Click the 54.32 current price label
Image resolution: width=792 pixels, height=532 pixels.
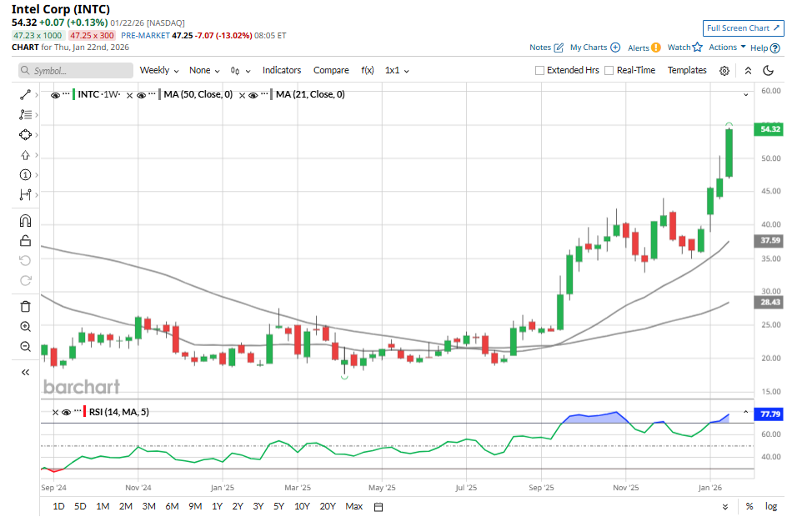[769, 129]
